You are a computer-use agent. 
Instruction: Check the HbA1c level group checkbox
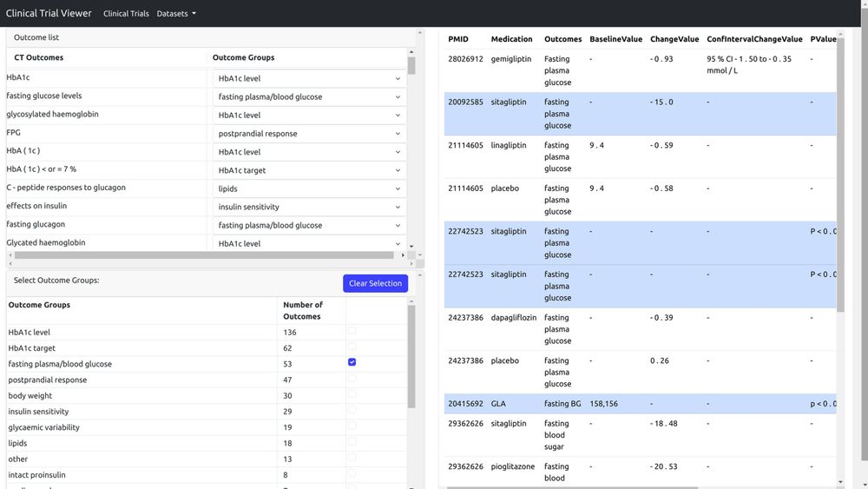(352, 331)
